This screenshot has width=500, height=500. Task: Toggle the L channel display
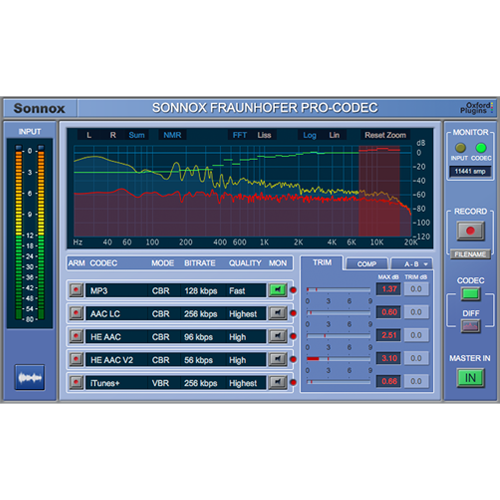[x=89, y=135]
